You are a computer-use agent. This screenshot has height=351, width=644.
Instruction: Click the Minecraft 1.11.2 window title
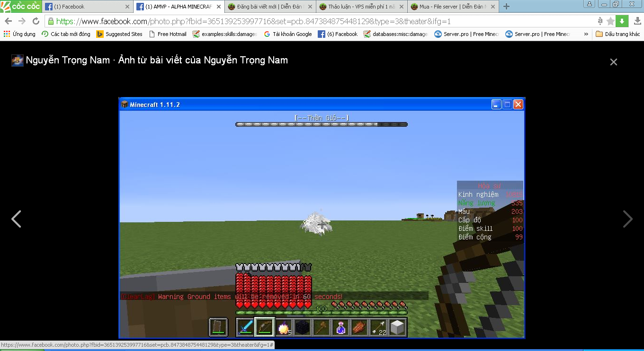[155, 105]
